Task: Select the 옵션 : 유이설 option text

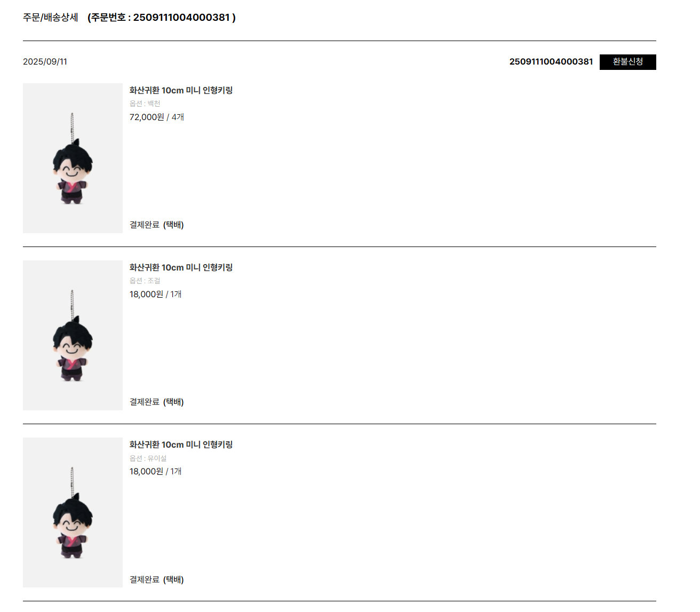Action: [148, 458]
